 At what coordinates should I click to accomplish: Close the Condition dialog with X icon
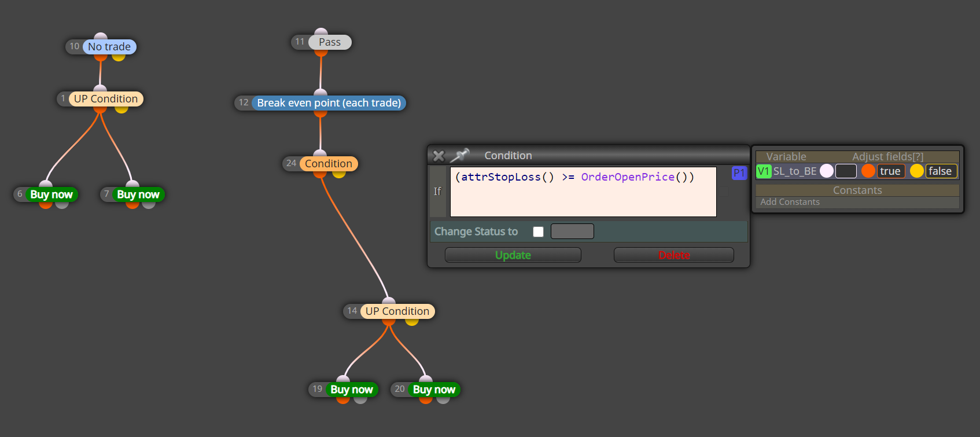[439, 156]
